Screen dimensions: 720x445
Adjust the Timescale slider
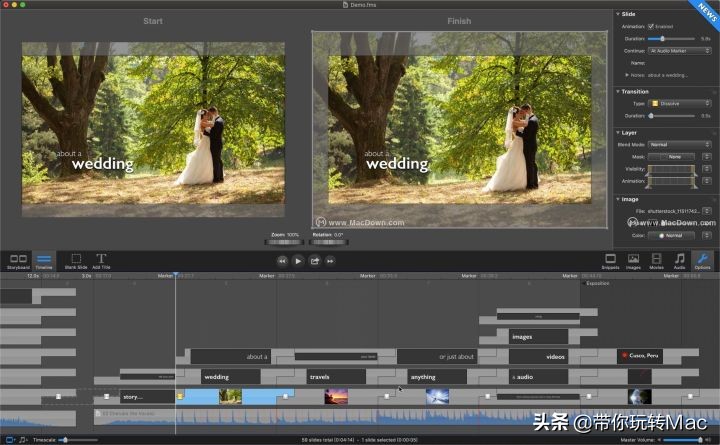[78, 440]
